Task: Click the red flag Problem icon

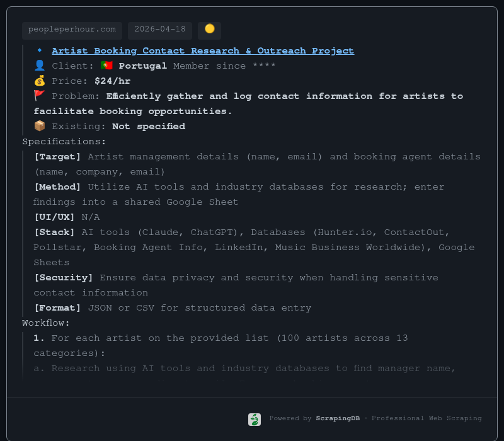Action: 40,96
